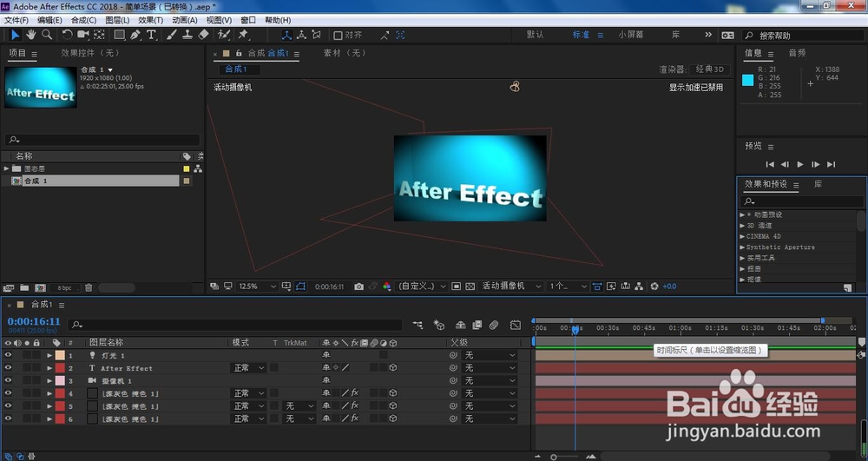Open the 窗口 menu
The image size is (868, 461).
[x=248, y=20]
